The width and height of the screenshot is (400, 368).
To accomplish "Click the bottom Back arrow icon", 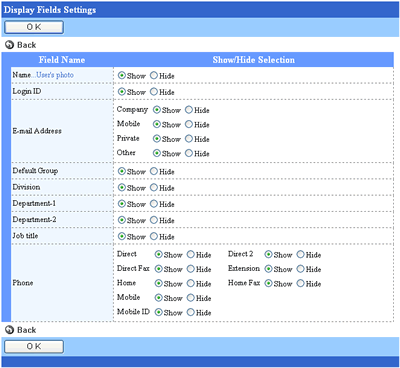I will tap(10, 330).
